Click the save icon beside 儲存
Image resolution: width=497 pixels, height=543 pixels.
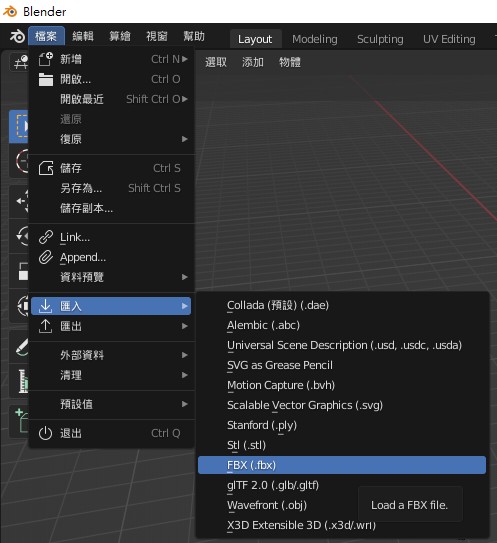click(46, 168)
